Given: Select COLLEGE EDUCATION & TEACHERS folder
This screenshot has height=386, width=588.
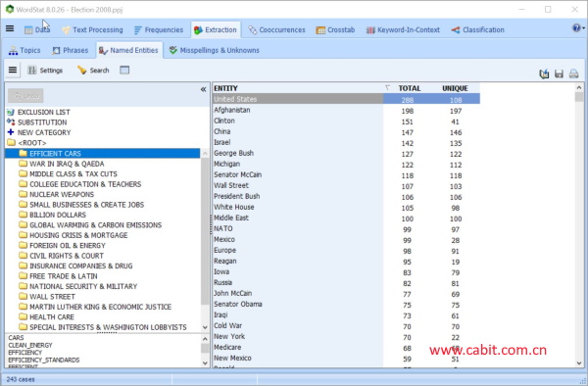Looking at the screenshot, I should click(80, 184).
